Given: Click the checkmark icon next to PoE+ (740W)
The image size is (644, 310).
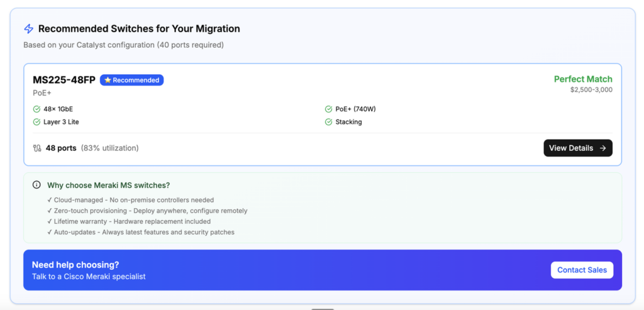Looking at the screenshot, I should point(328,109).
